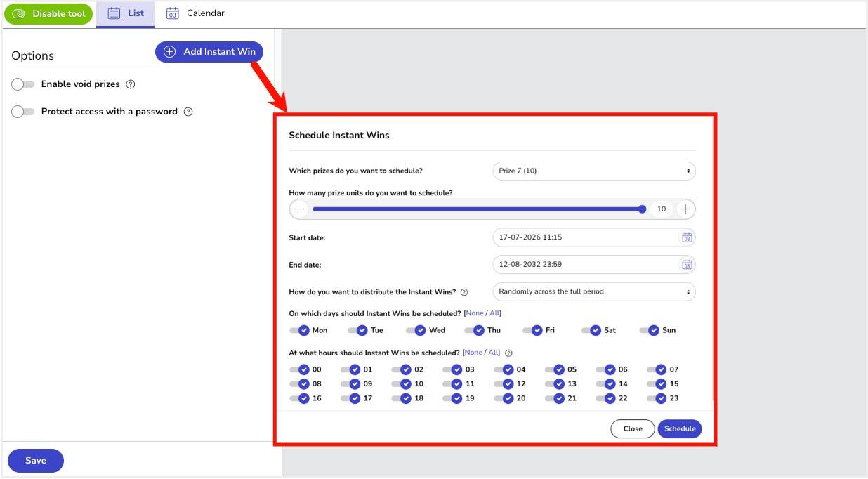This screenshot has width=868, height=479.
Task: Toggle the Tue day switch
Action: [x=357, y=330]
